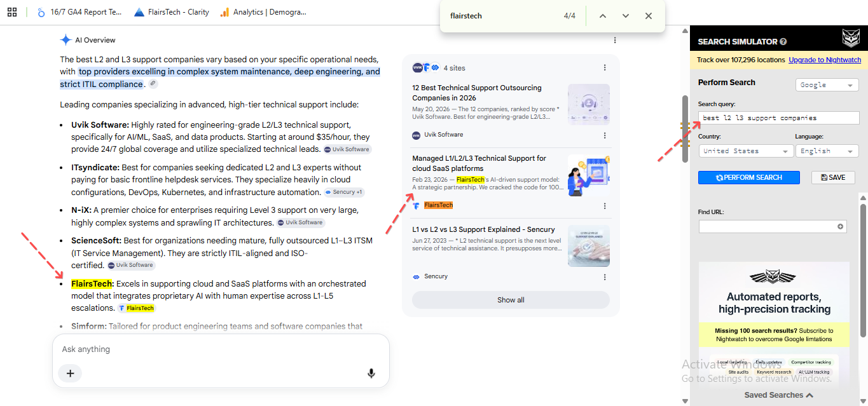Click the PERFORM SEARCH button

pos(749,177)
